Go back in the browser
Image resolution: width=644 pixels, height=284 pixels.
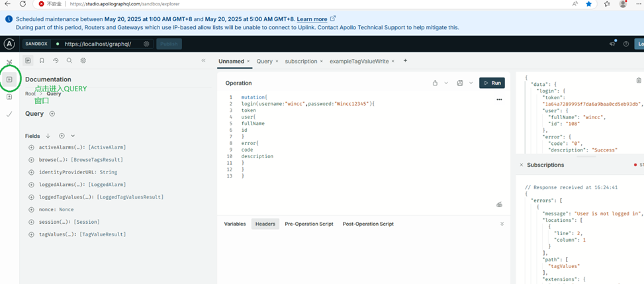7,4
